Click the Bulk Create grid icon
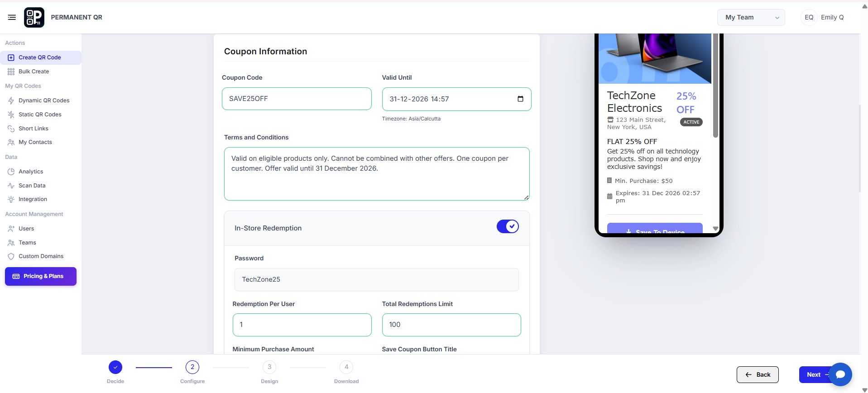 [11, 72]
